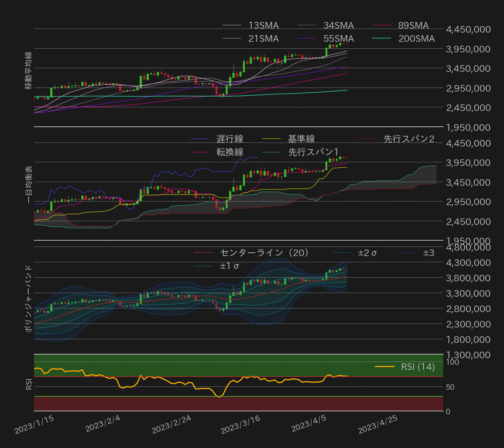Click the 34SMA legend label

point(338,26)
